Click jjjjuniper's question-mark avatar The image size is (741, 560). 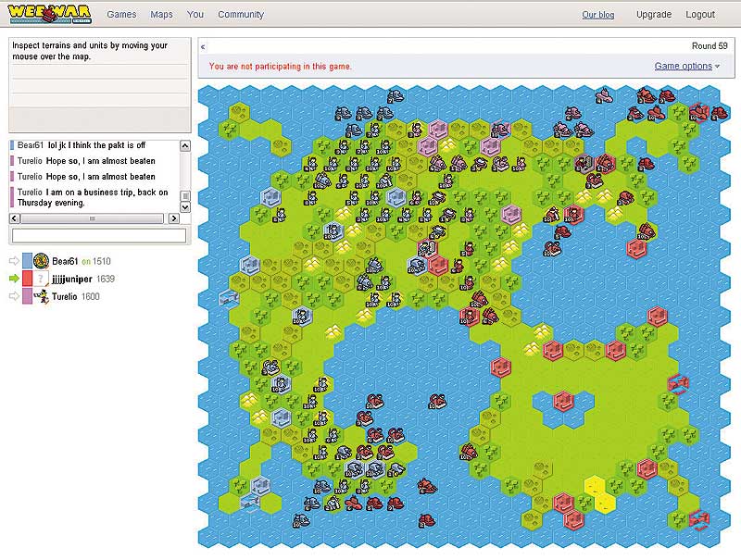coord(41,279)
